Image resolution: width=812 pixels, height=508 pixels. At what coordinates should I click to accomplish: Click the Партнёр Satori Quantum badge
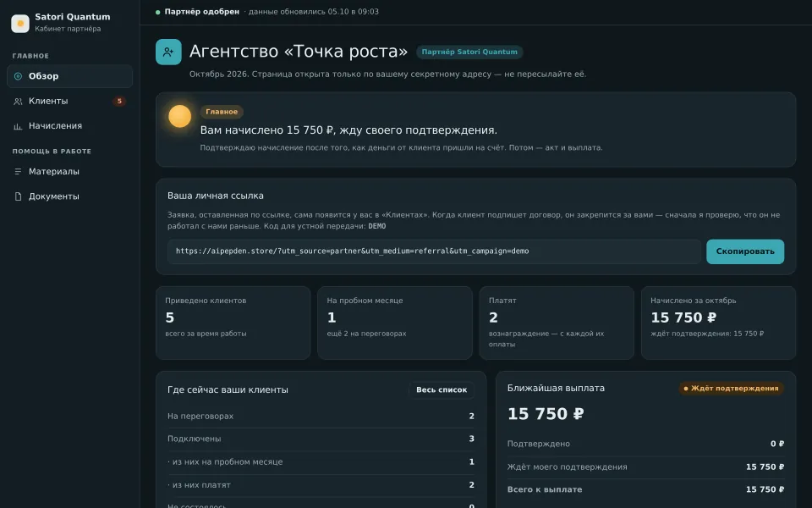tap(469, 52)
